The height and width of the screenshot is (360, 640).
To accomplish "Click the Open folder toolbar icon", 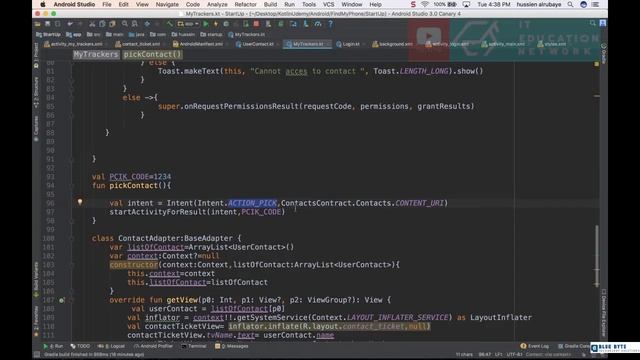I will tap(38, 24).
